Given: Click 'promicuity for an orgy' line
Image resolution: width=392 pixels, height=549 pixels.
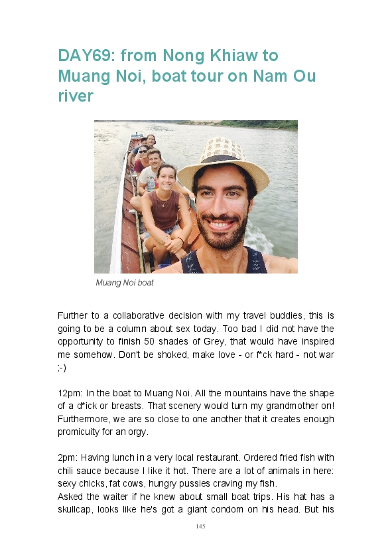Looking at the screenshot, I should click(x=103, y=432).
